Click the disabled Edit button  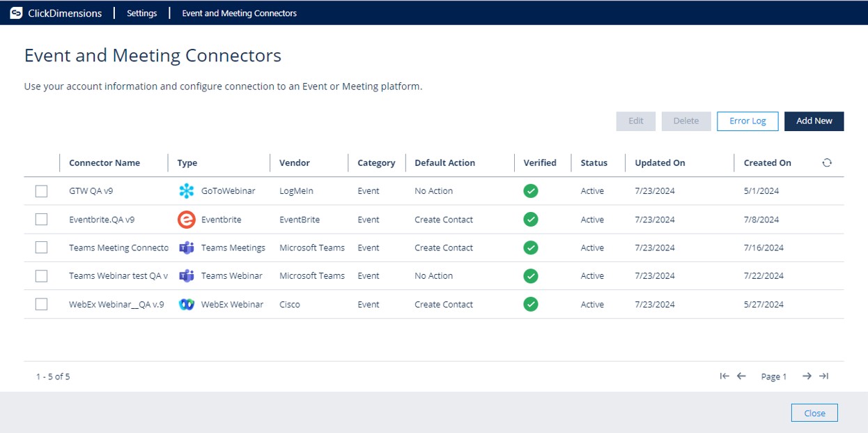coord(636,121)
